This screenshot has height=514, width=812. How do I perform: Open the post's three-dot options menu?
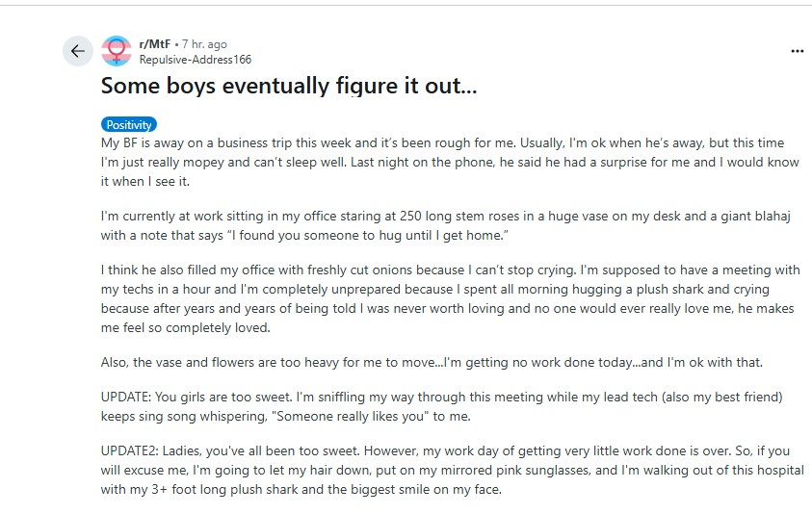pos(797,51)
